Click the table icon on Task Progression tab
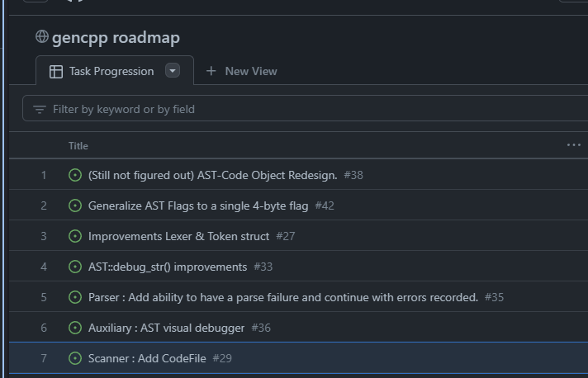 tap(56, 71)
